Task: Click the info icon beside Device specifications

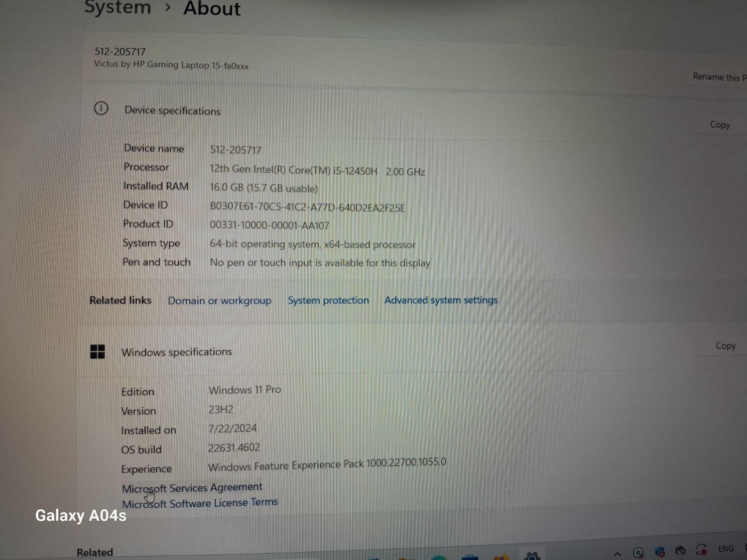Action: tap(101, 108)
